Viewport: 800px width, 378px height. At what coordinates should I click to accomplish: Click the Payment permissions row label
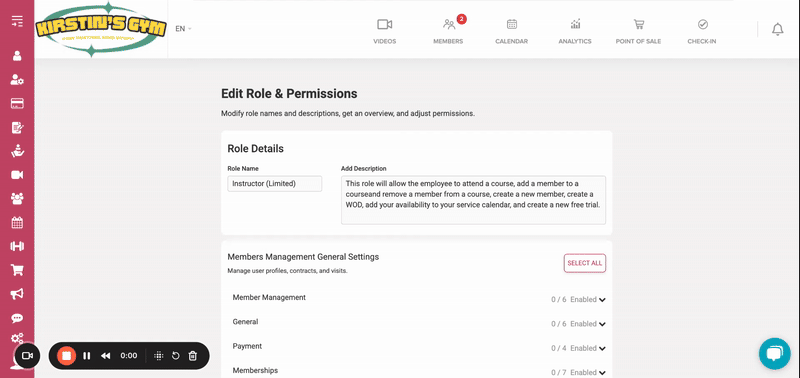(x=247, y=346)
